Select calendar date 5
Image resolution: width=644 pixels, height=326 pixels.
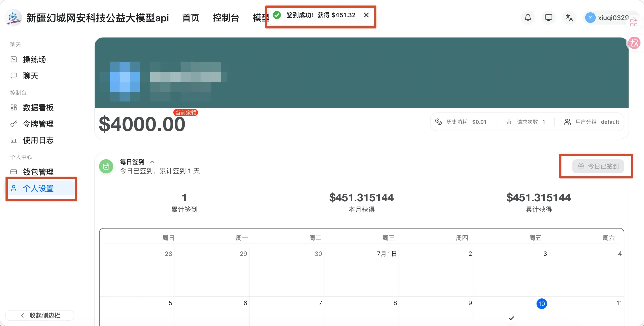[x=170, y=303]
